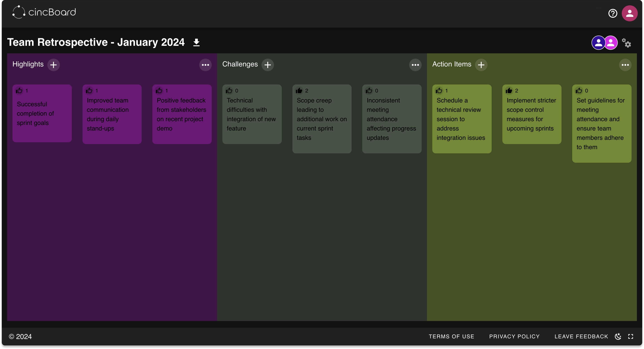Open Highlights column options menu
This screenshot has height=349, width=644.
[205, 65]
